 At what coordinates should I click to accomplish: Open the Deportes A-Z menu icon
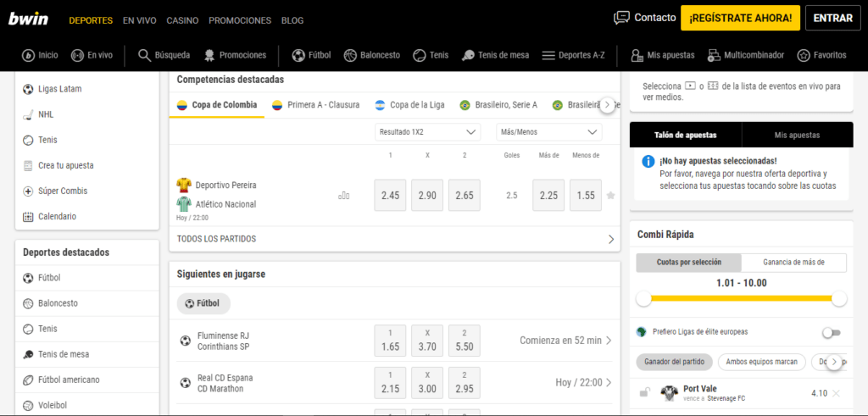click(548, 55)
